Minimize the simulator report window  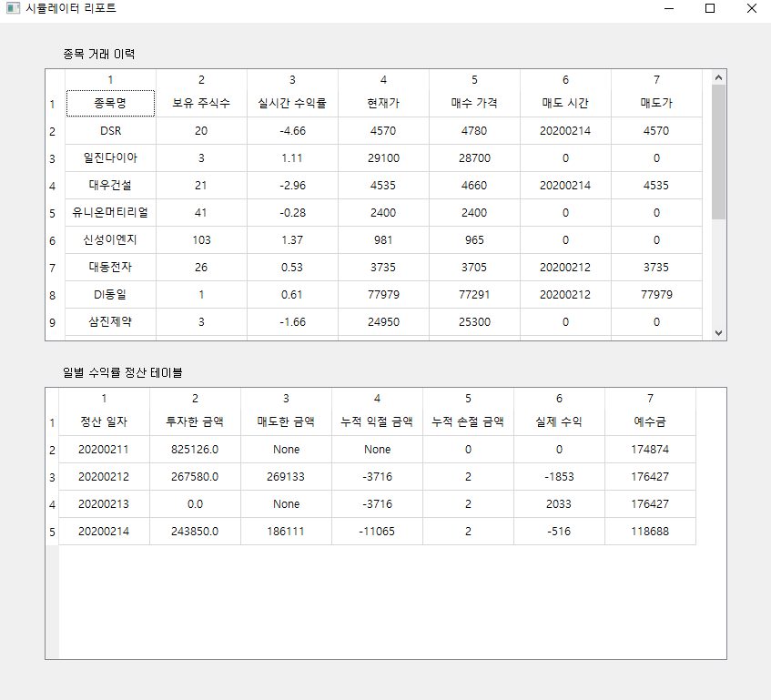(669, 8)
